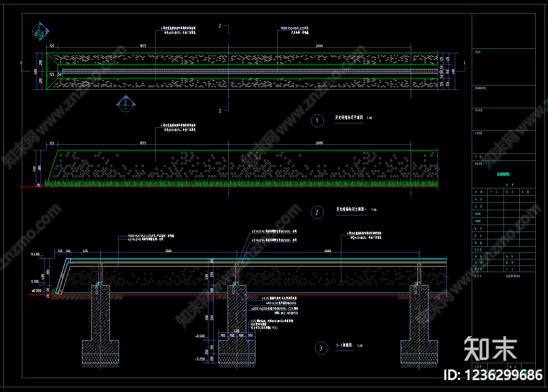
Task: Select the 1875 dimension above the plan view
Action: pyautogui.click(x=143, y=45)
